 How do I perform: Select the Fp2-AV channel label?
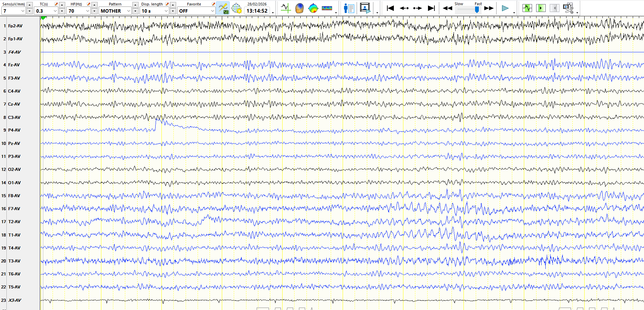point(15,26)
